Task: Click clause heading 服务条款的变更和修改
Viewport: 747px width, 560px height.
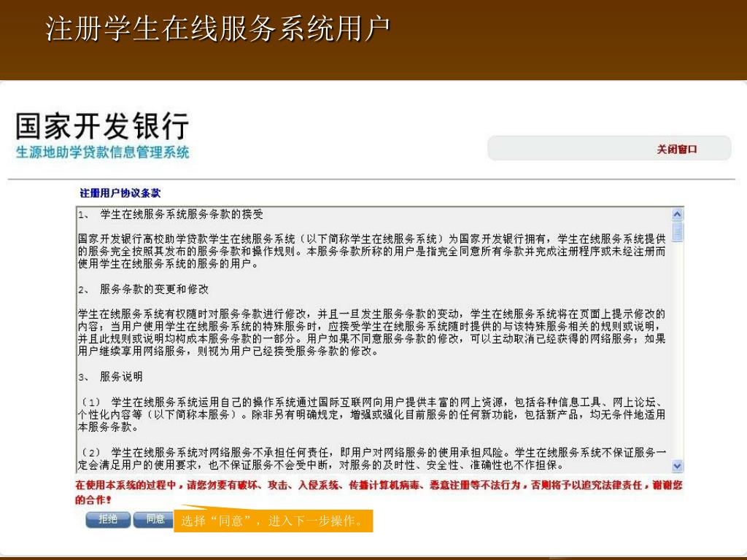Action: click(154, 289)
